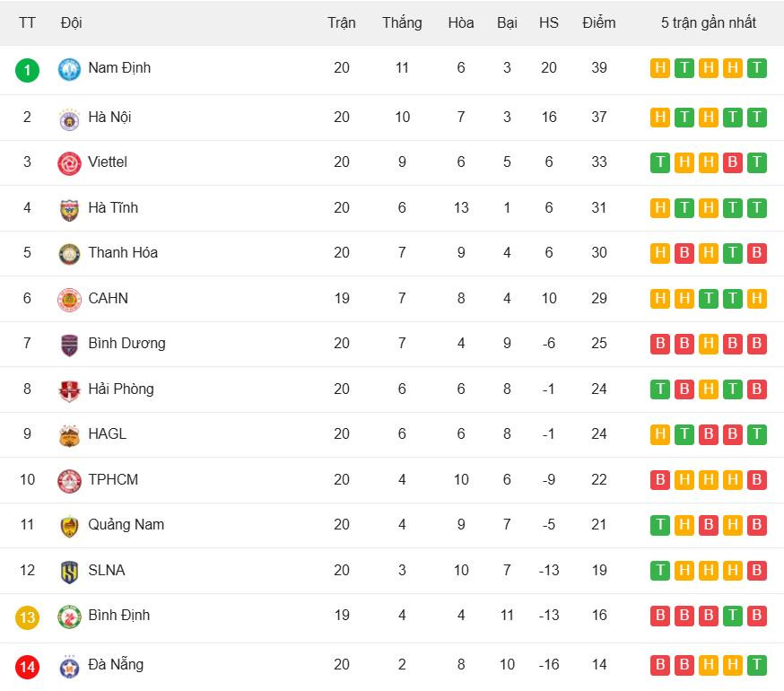Click the HS column header
The height and width of the screenshot is (691, 784).
(x=549, y=23)
